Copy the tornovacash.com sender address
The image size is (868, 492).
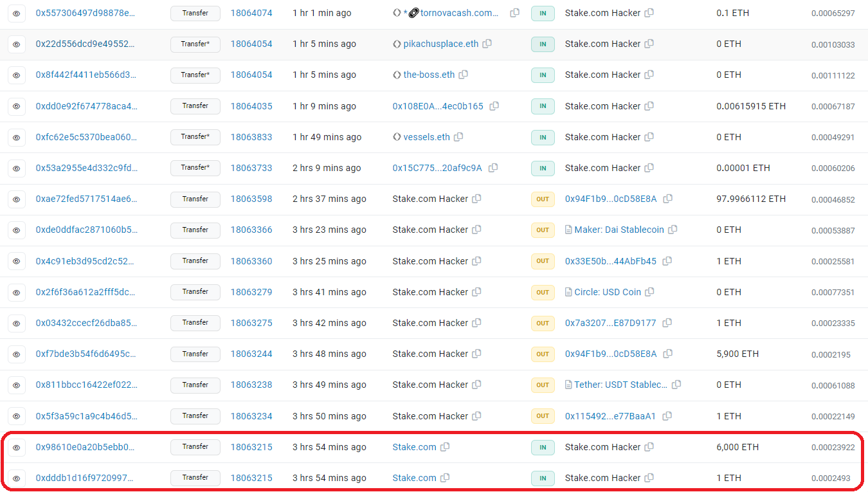pyautogui.click(x=514, y=13)
